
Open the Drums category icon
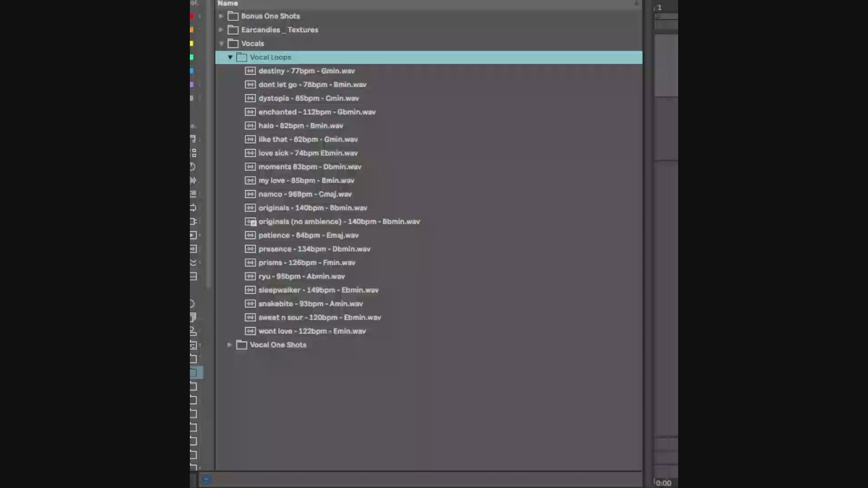tap(193, 153)
